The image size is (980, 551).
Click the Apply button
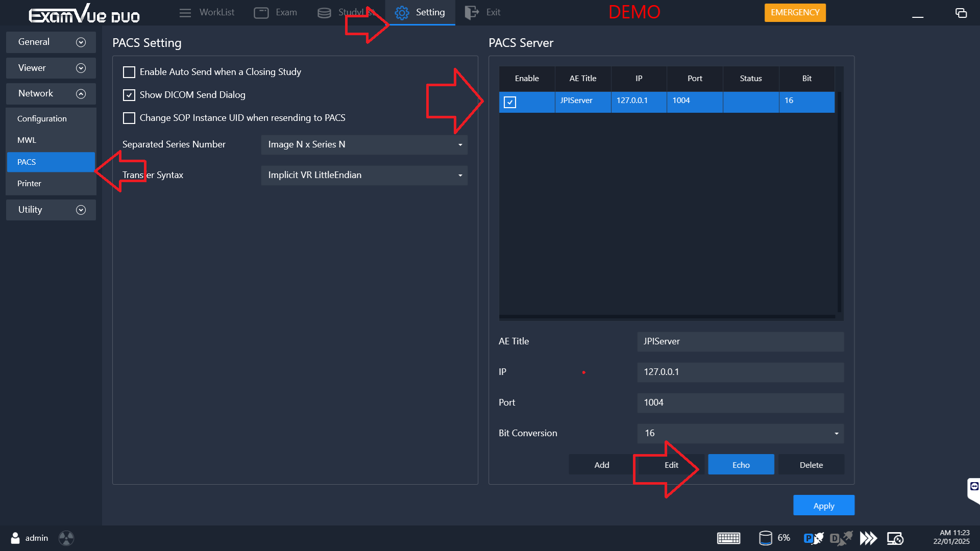[x=823, y=506]
